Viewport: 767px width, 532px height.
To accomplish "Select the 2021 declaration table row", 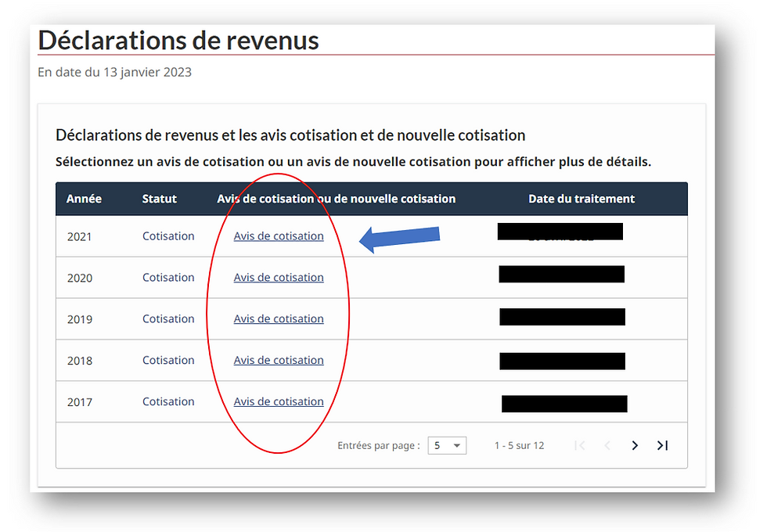I will pyautogui.click(x=117, y=235).
